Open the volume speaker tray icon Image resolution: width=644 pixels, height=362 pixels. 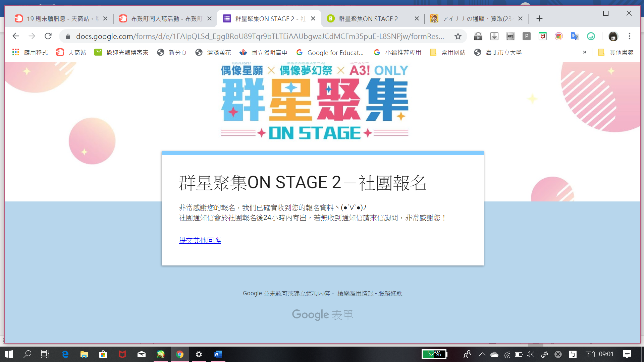530,354
